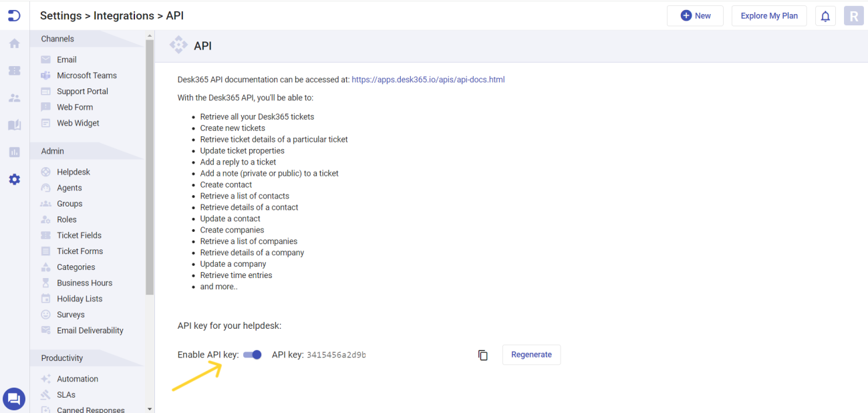Click 'Update ticket properties' list item
868x413 pixels.
coord(243,151)
